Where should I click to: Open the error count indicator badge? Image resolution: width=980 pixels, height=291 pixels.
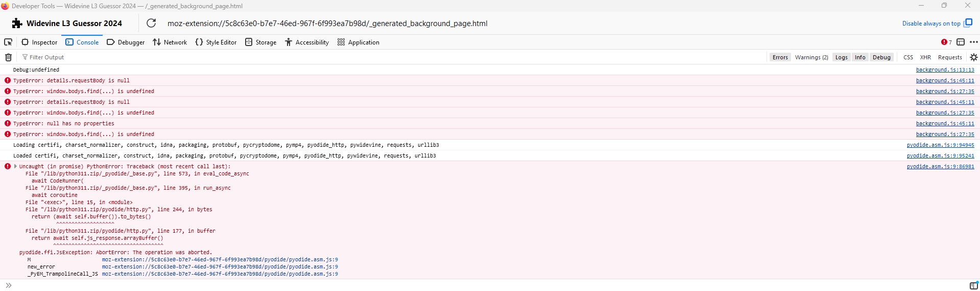(x=946, y=42)
